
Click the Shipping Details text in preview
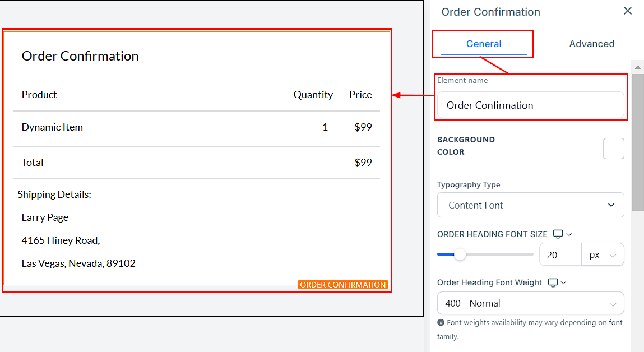pos(54,194)
